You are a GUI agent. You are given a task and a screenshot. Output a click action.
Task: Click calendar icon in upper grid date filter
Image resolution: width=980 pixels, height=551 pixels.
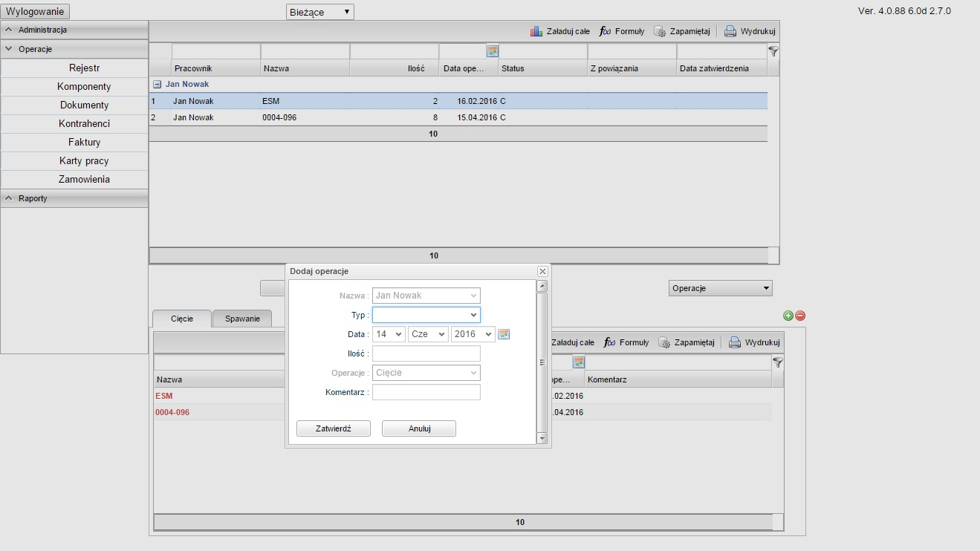[x=493, y=51]
